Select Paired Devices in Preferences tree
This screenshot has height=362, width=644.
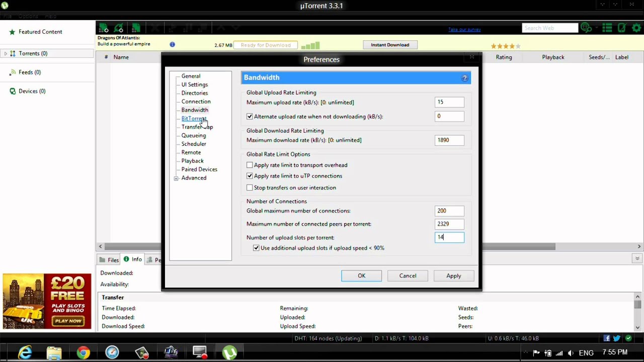tap(199, 169)
